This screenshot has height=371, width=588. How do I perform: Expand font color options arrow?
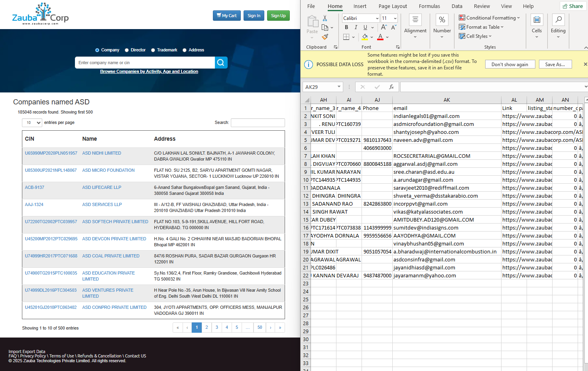tap(387, 37)
